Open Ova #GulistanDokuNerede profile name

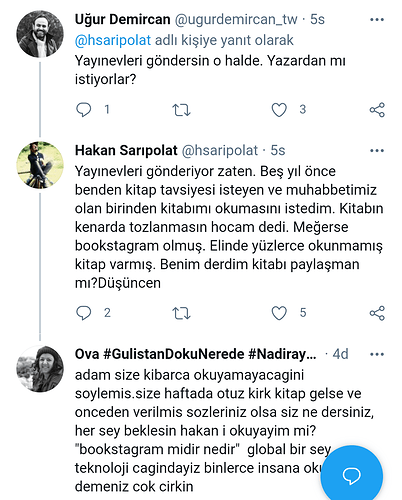196,354
